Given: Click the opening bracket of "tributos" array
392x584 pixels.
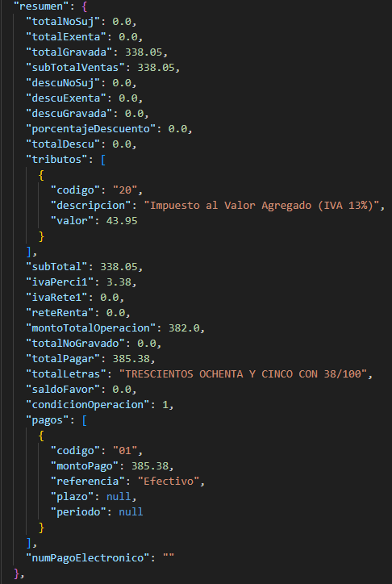Looking at the screenshot, I should (102, 160).
